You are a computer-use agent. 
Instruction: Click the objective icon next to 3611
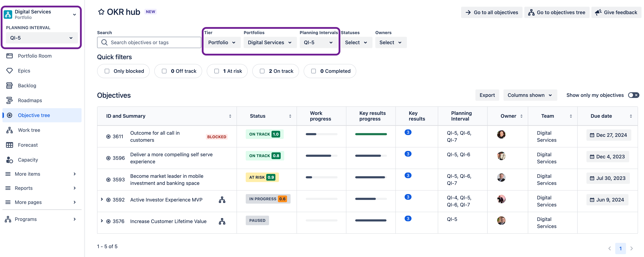108,136
